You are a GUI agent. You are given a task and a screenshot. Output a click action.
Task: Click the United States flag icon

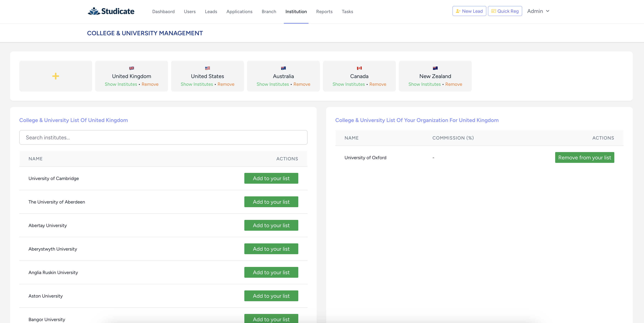click(x=207, y=68)
